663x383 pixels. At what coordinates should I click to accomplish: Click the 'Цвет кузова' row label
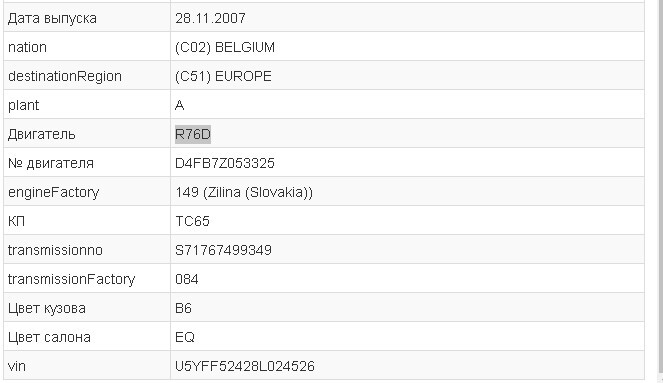pos(47,308)
